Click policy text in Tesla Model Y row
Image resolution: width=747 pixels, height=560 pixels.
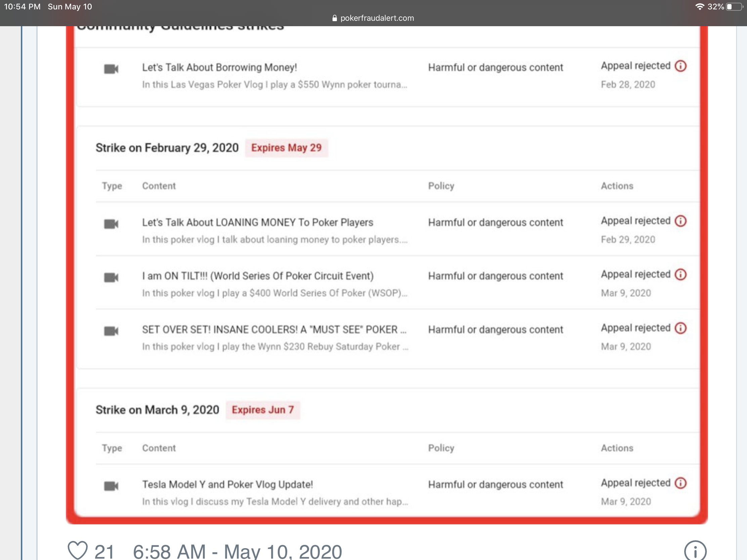(x=495, y=484)
